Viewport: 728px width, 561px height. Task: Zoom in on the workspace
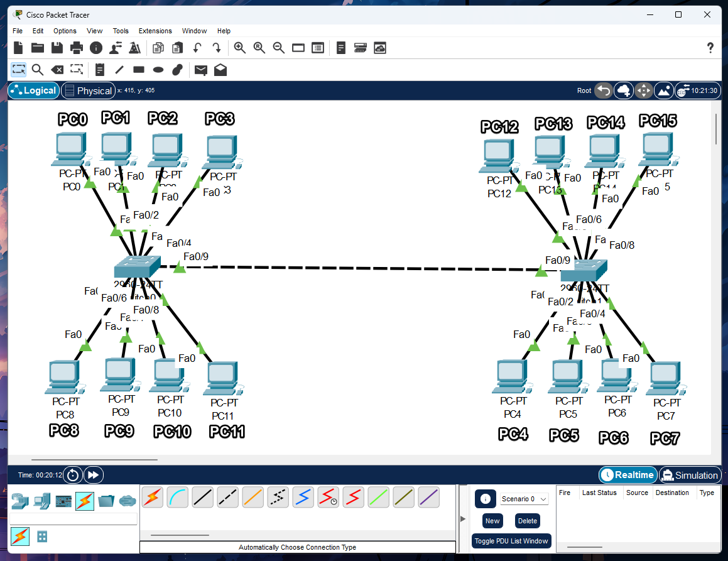point(239,48)
